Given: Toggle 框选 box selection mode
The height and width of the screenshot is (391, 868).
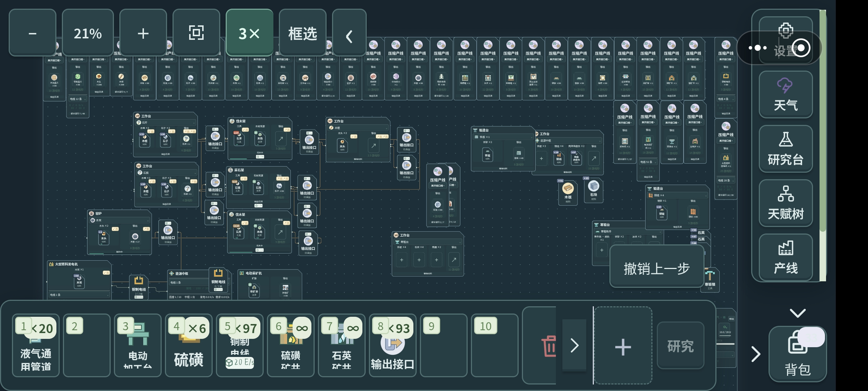Looking at the screenshot, I should pos(303,33).
